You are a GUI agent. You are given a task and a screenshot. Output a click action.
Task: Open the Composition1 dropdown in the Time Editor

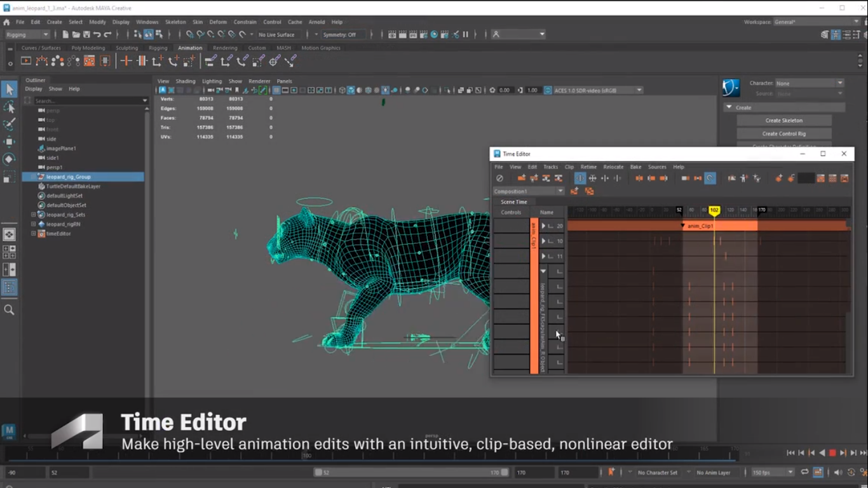tap(529, 191)
